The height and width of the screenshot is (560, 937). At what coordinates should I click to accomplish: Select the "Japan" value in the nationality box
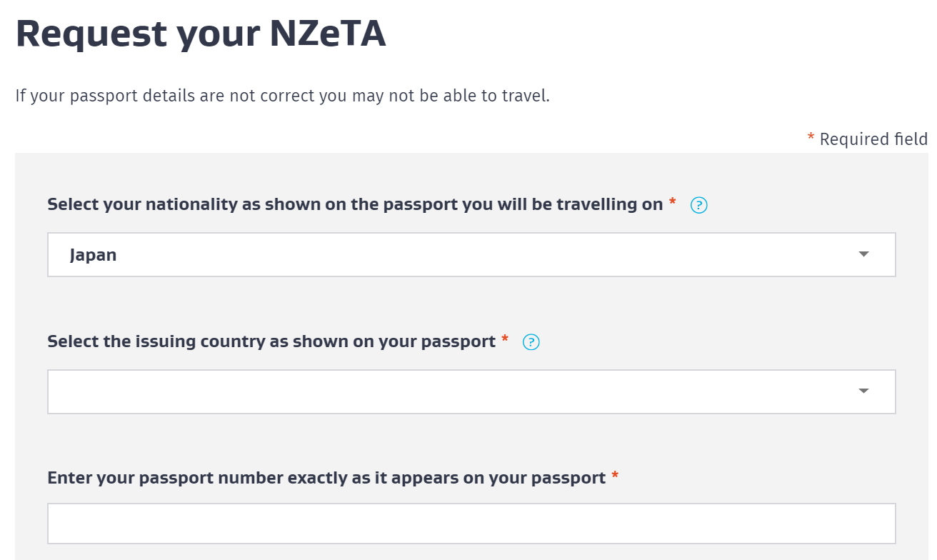(x=94, y=255)
